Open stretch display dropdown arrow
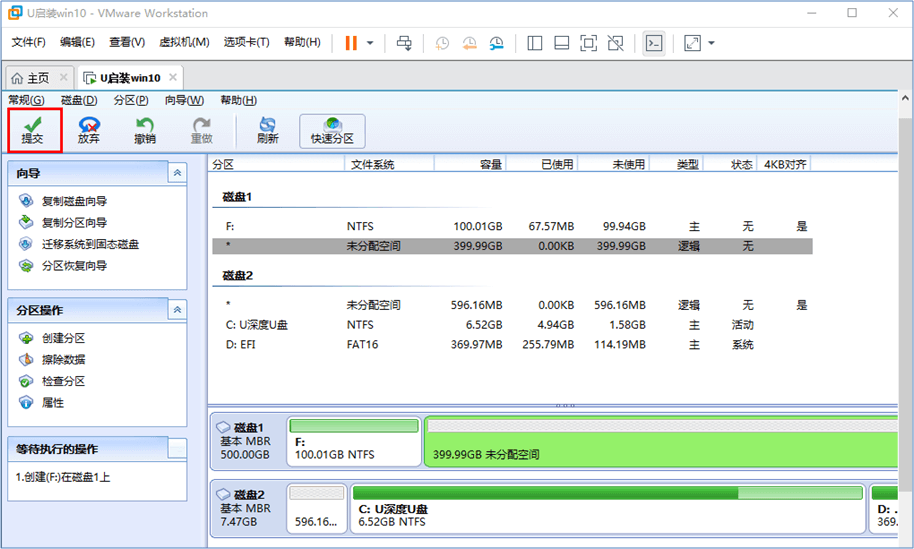Image resolution: width=914 pixels, height=549 pixels. pos(711,43)
